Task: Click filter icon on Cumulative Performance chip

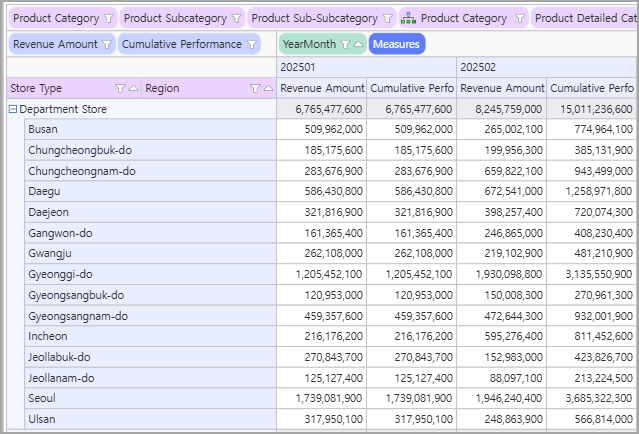Action: [x=252, y=44]
